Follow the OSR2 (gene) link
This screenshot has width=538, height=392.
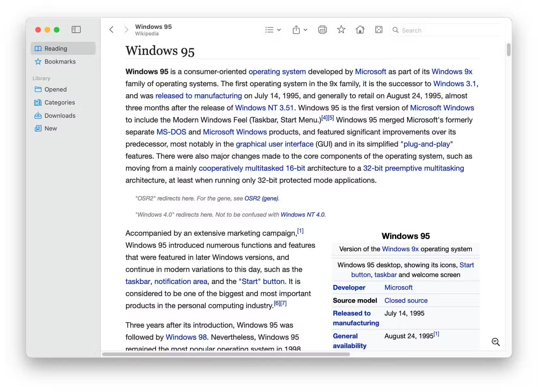click(x=262, y=198)
